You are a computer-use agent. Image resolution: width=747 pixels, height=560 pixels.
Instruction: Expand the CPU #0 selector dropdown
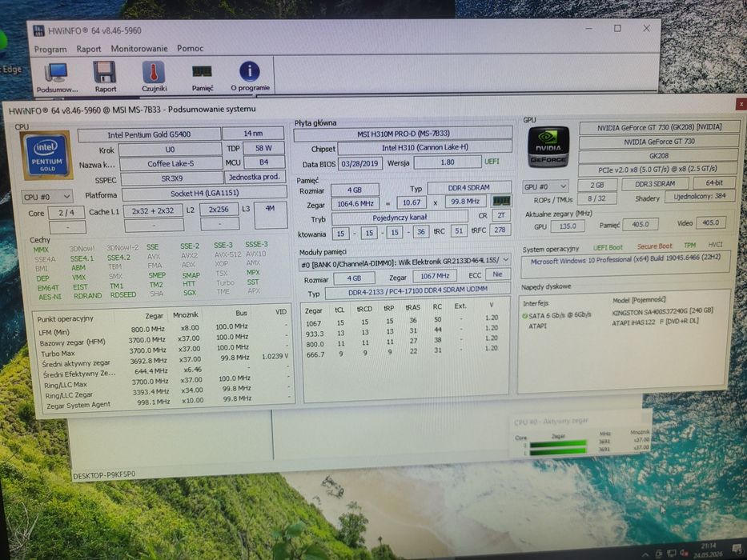click(47, 197)
